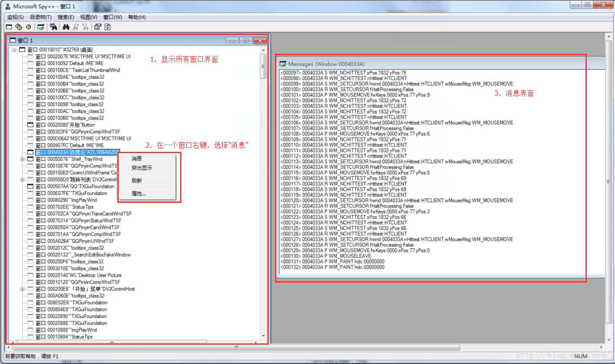615x364 pixels.
Task: Expand the 跳转列表 DV2ControlHost node
Action: (22, 180)
